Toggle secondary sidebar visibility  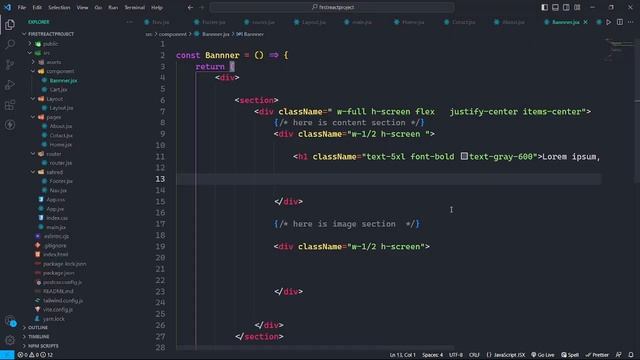566,7
